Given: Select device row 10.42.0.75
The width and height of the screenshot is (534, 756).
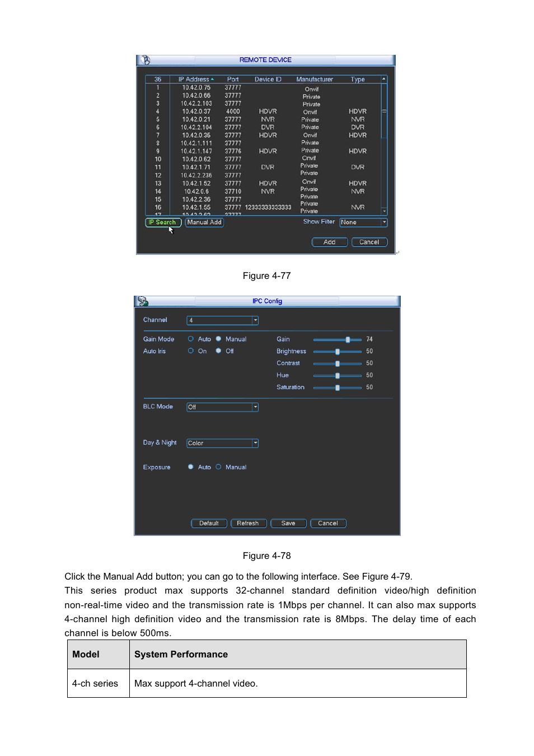Looking at the screenshot, I should click(x=263, y=87).
